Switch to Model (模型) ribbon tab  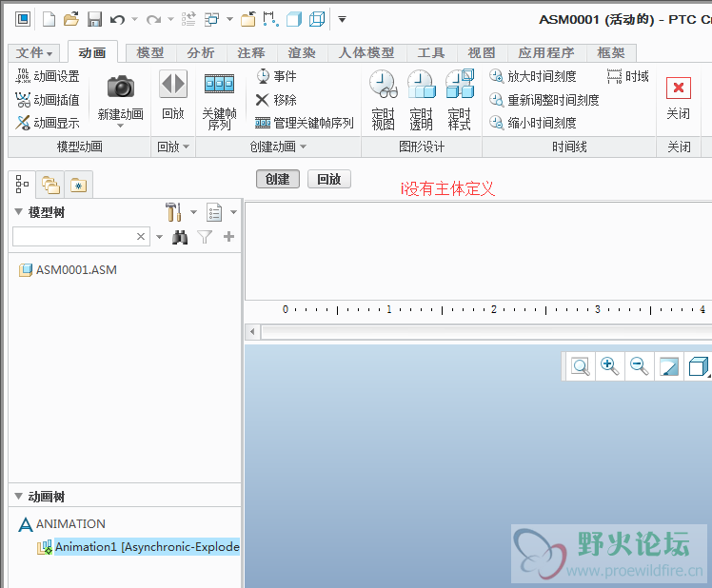[150, 52]
